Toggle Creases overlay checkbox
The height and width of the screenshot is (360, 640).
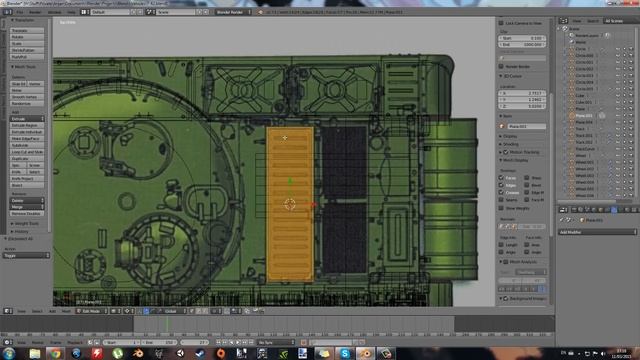click(501, 192)
